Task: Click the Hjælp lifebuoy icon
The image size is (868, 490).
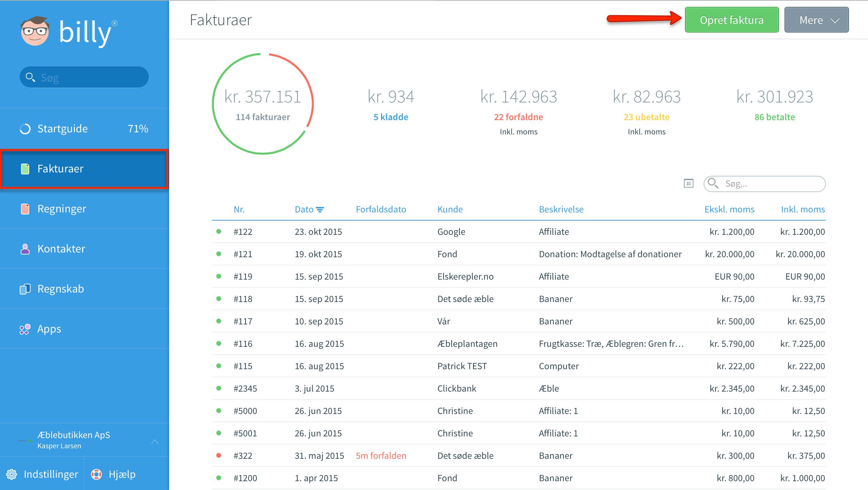Action: coord(96,474)
